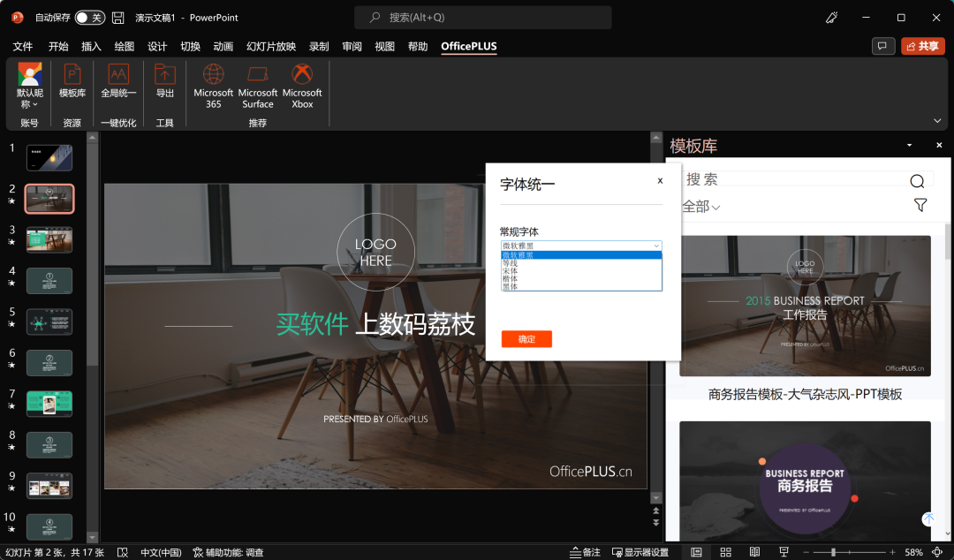
Task: Select slide 7 thumbnail
Action: click(x=49, y=404)
